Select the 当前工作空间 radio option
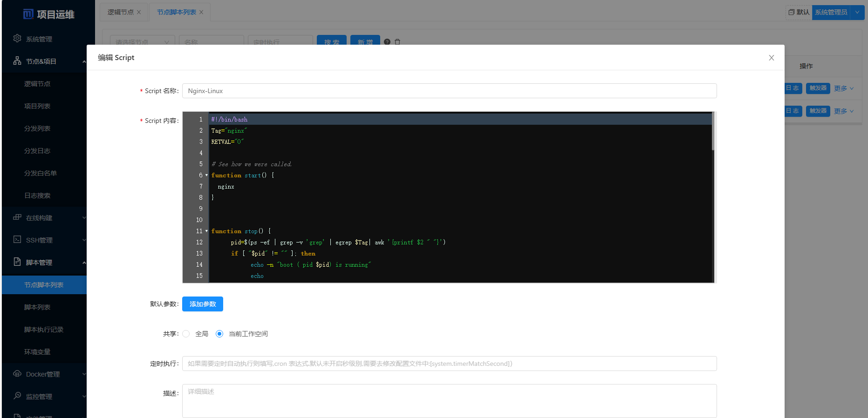 219,334
